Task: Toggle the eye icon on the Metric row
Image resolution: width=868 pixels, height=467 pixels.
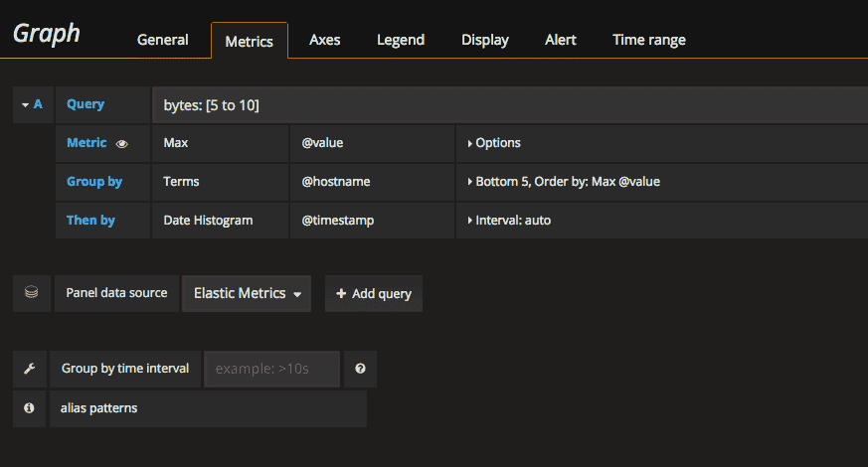Action: coord(122,143)
